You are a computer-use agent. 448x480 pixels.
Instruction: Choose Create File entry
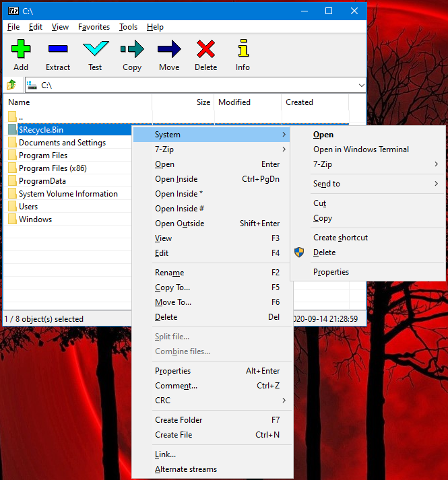tap(212, 435)
